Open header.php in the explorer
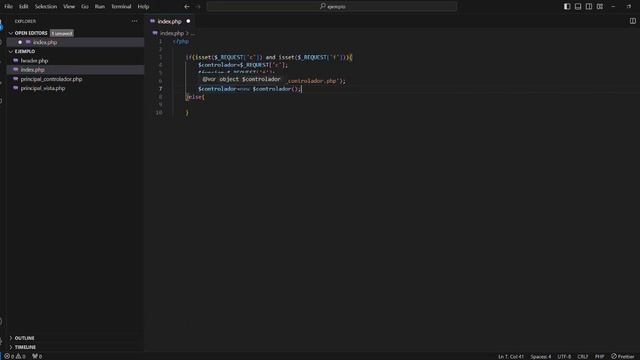The width and height of the screenshot is (640, 360). [34, 60]
